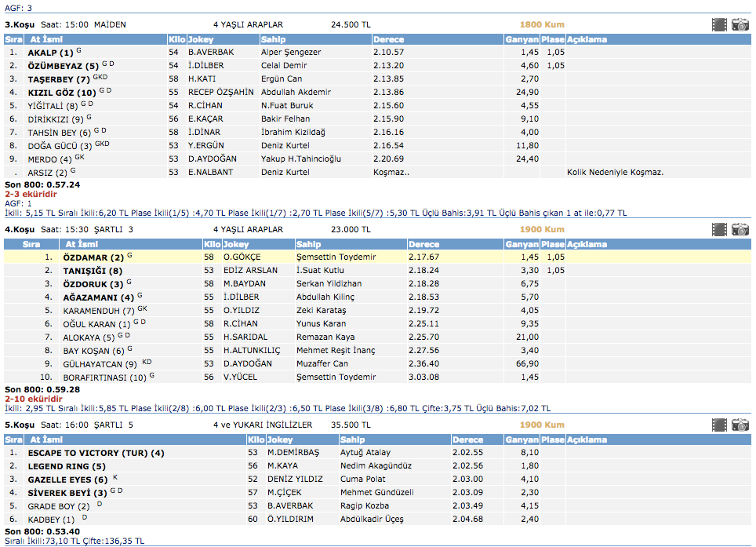View jockey H.KATI's profile
756x547 pixels.
point(202,79)
